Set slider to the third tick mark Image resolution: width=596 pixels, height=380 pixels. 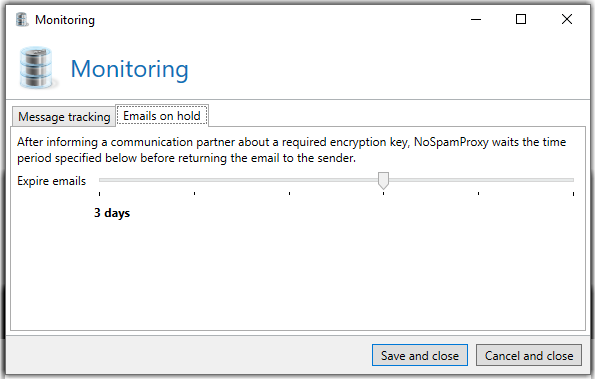[x=289, y=180]
